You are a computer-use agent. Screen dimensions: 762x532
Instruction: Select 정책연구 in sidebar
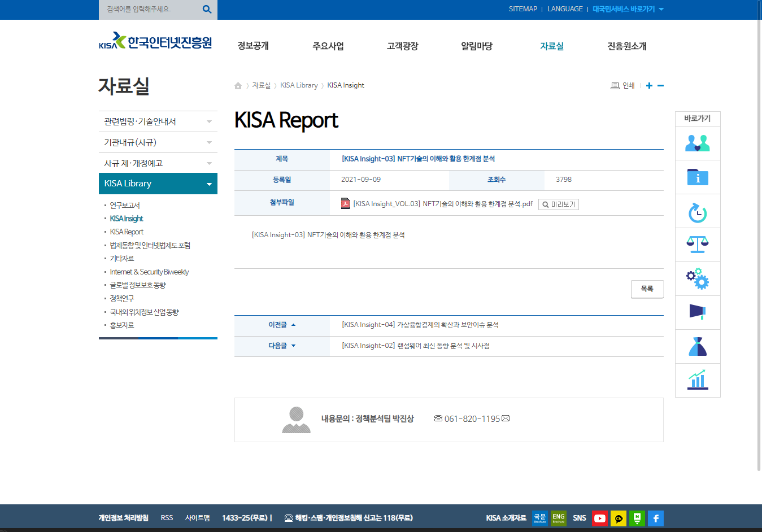coord(122,298)
